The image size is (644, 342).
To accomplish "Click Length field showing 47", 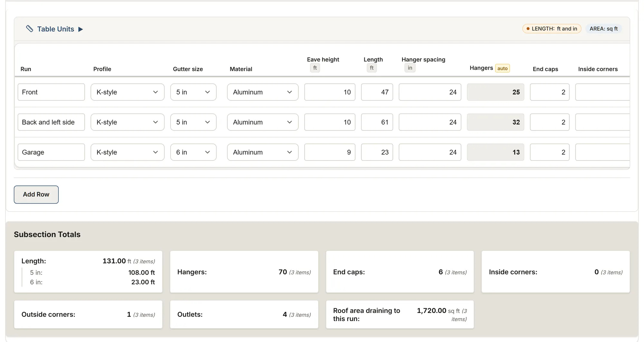I will (x=377, y=92).
